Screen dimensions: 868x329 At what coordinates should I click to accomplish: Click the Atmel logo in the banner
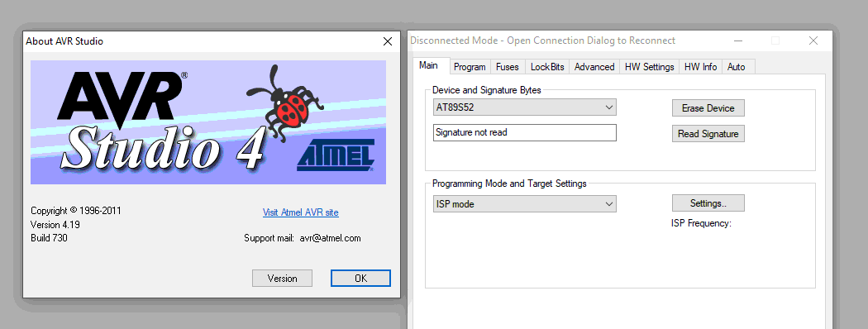point(336,155)
